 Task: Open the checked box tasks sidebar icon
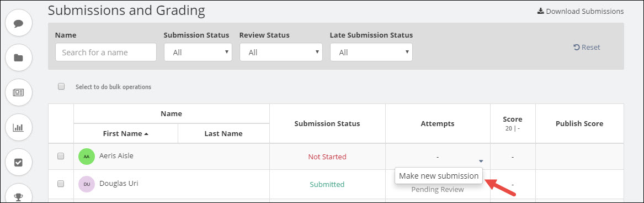[x=18, y=162]
